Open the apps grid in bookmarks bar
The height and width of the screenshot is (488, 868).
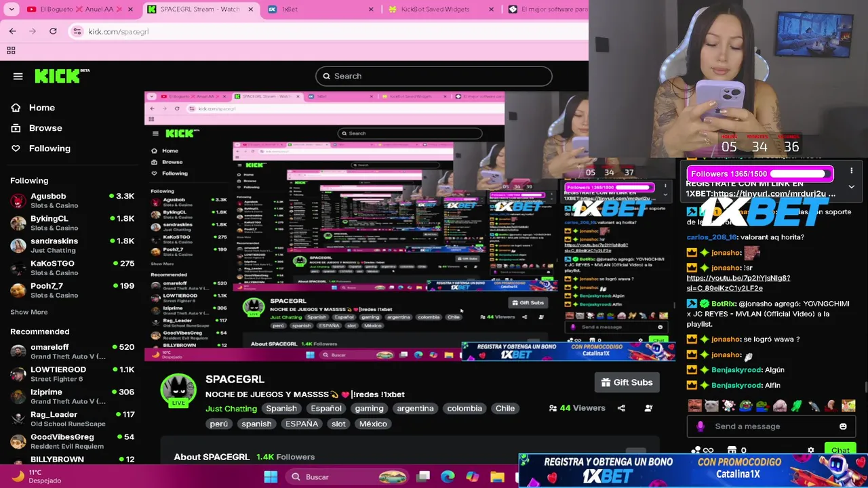click(x=11, y=50)
